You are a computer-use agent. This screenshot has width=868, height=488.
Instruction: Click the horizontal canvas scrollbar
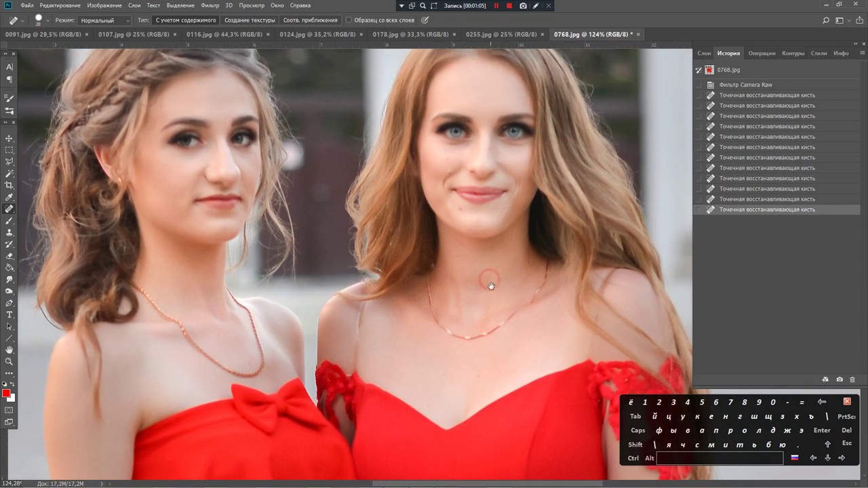(x=487, y=484)
